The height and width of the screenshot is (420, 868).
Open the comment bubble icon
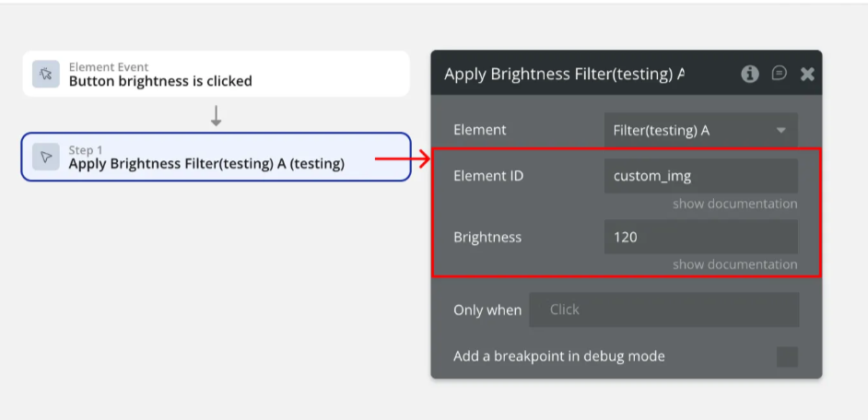pos(780,74)
